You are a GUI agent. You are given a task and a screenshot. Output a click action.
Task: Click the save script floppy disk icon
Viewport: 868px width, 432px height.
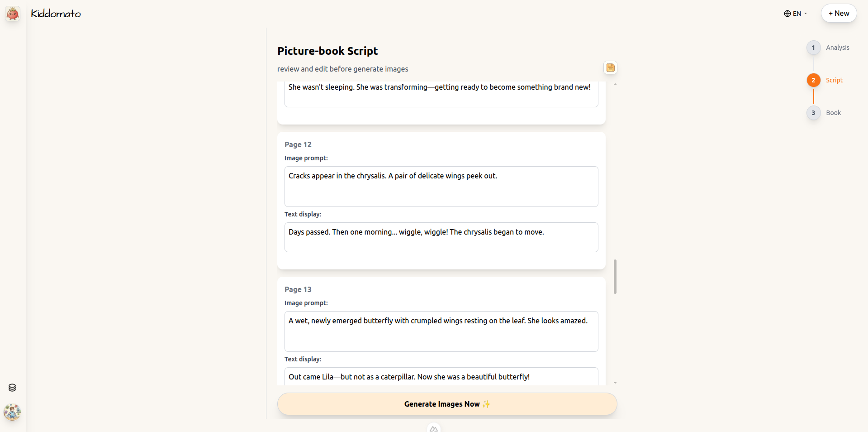click(610, 67)
